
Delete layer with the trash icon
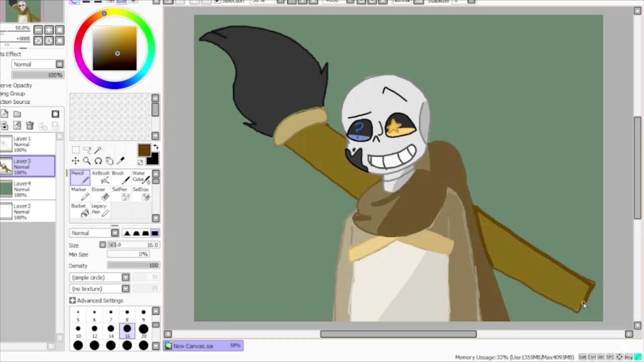pyautogui.click(x=30, y=126)
